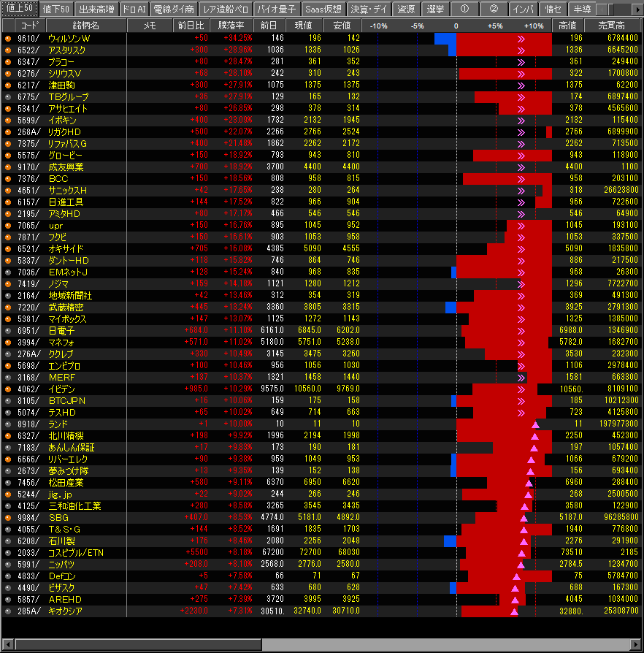Open the 出来高増 tab
The image size is (644, 653).
(x=96, y=9)
